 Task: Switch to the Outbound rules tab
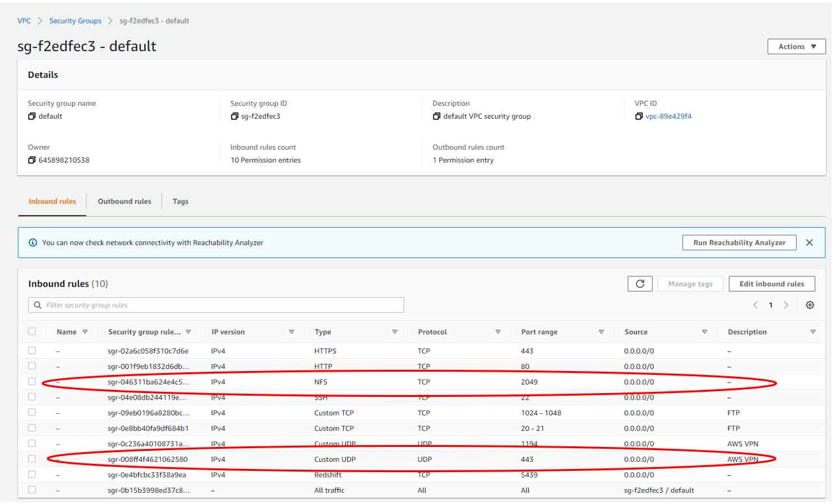(125, 202)
